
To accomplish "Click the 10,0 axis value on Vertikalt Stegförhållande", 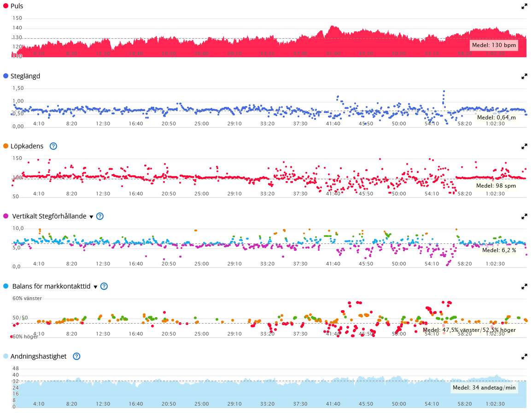I will (18, 228).
